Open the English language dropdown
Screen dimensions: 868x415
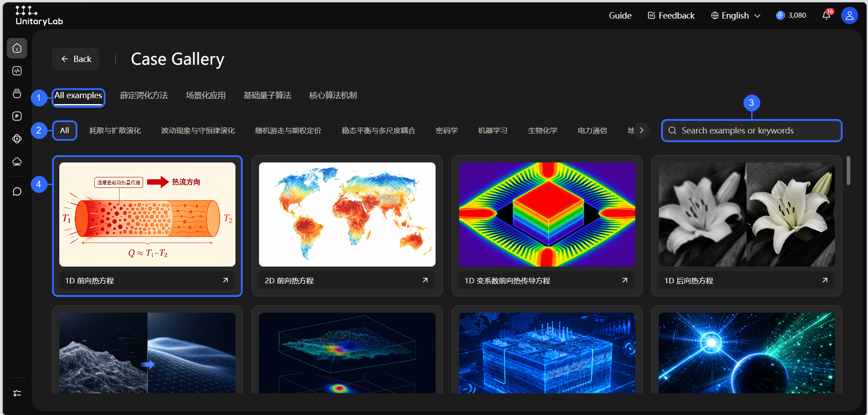(x=736, y=15)
